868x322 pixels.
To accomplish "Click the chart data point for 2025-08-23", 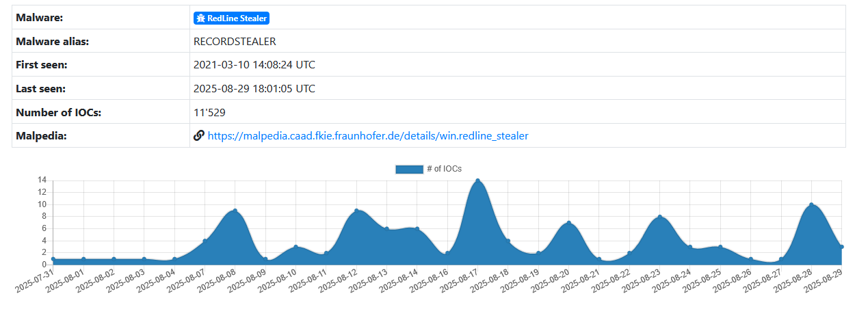I will pyautogui.click(x=659, y=217).
